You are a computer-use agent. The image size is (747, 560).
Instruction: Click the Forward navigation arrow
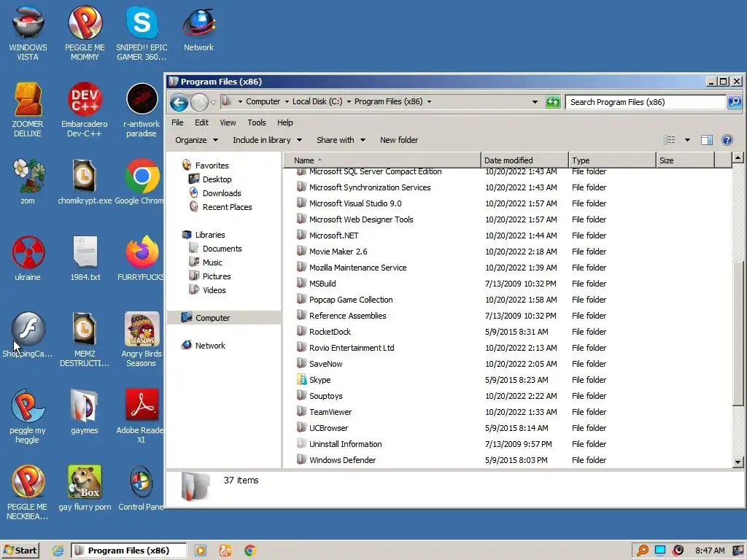199,102
